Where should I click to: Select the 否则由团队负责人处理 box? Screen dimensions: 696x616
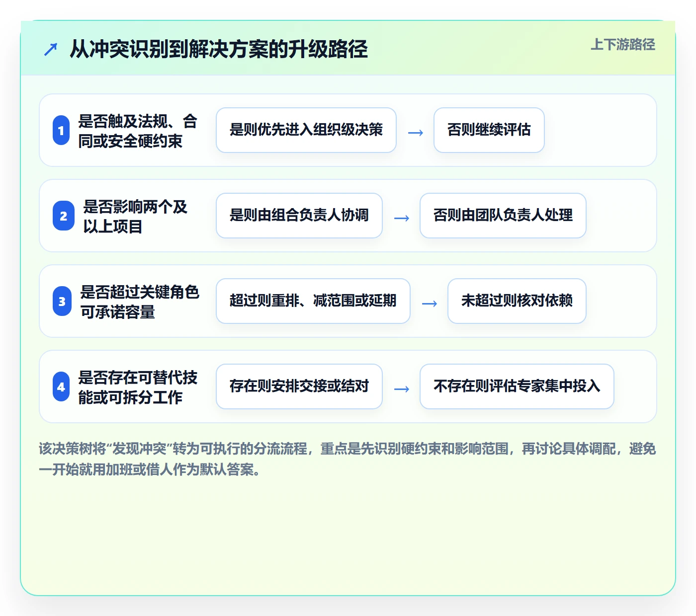click(503, 216)
